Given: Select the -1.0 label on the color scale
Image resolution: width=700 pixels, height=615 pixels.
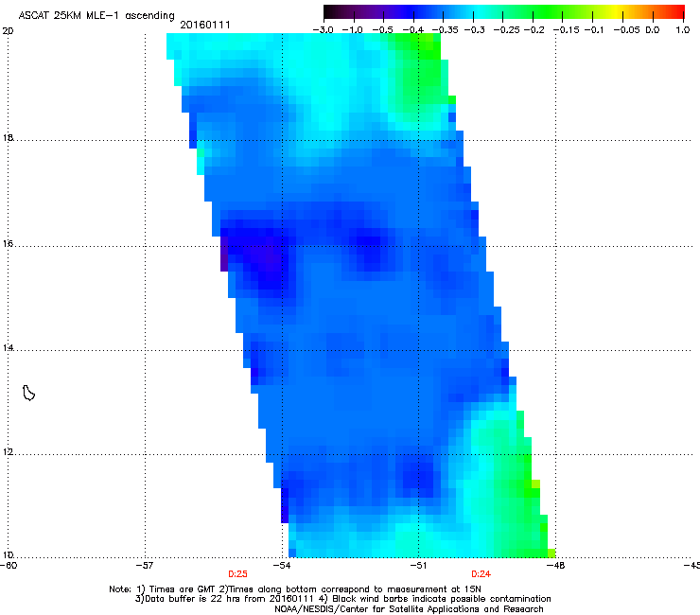Looking at the screenshot, I should (353, 30).
